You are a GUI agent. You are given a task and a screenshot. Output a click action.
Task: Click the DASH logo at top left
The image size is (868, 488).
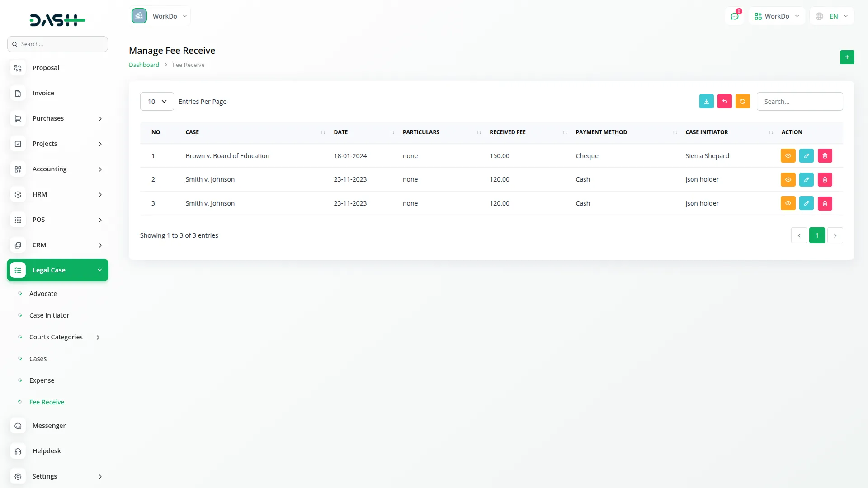pos(57,20)
